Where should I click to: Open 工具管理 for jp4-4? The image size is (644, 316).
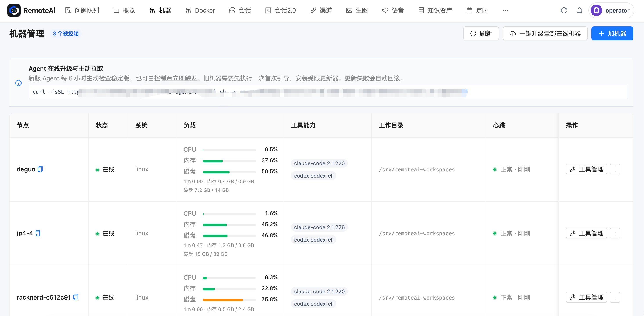tap(586, 233)
